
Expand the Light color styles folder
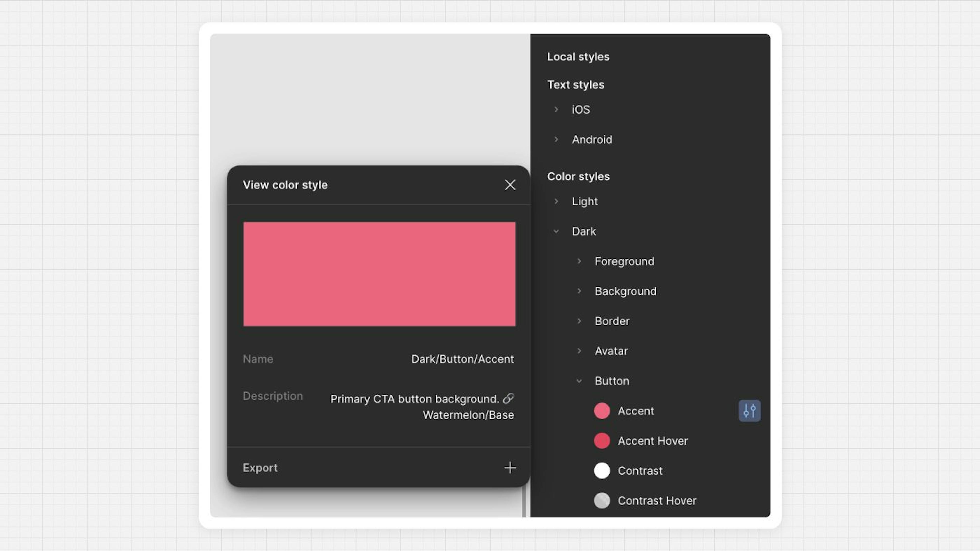(556, 201)
